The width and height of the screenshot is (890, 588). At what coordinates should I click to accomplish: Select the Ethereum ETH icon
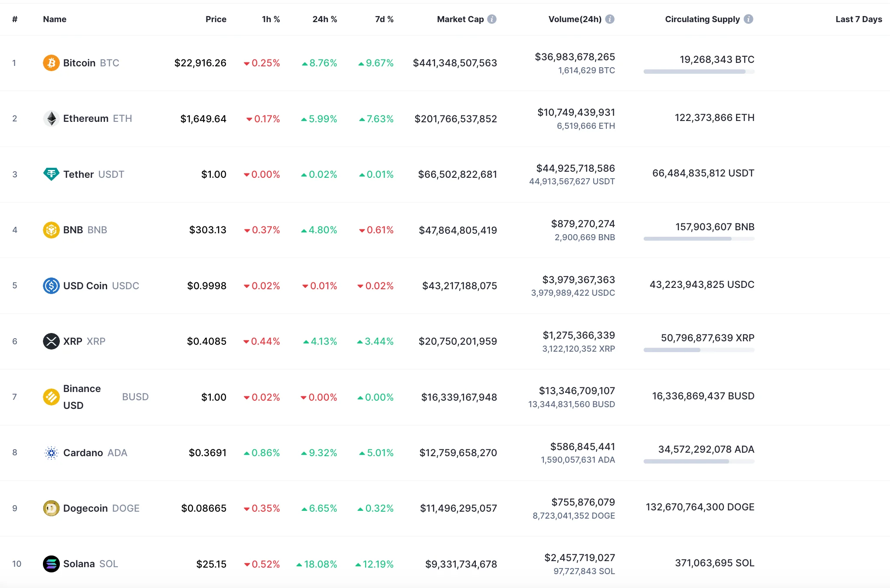pos(51,118)
